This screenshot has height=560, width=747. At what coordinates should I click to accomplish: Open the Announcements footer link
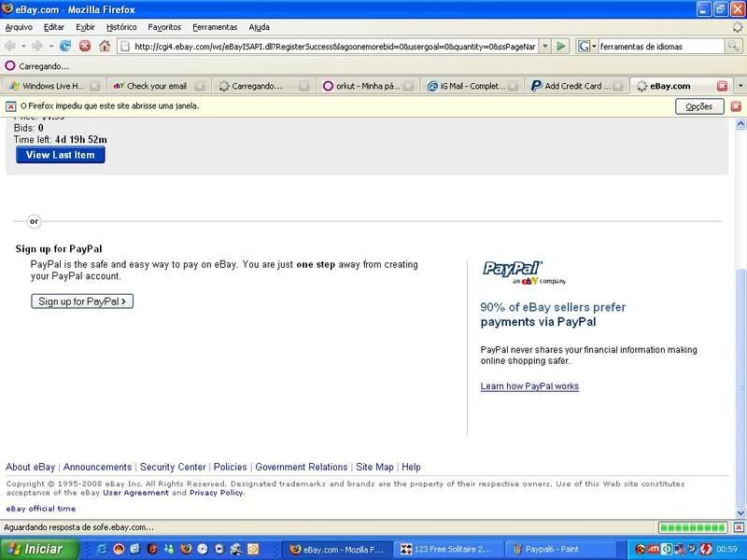[97, 468]
